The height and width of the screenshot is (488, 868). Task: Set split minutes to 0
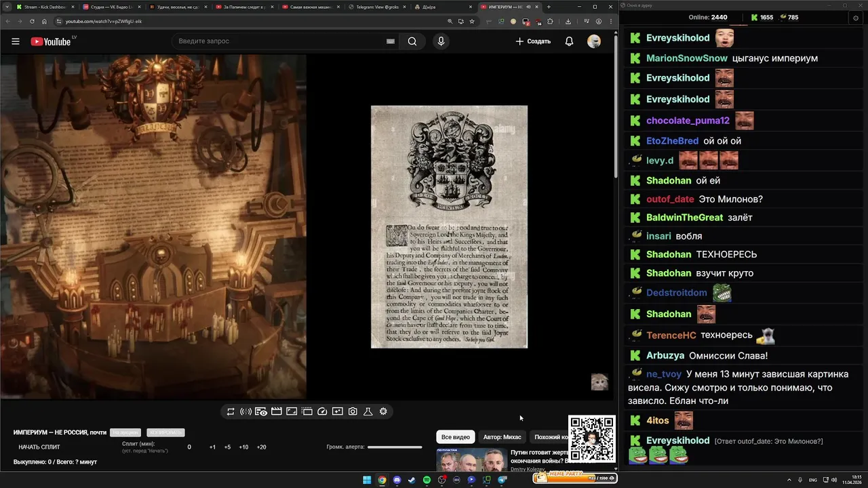pos(189,447)
